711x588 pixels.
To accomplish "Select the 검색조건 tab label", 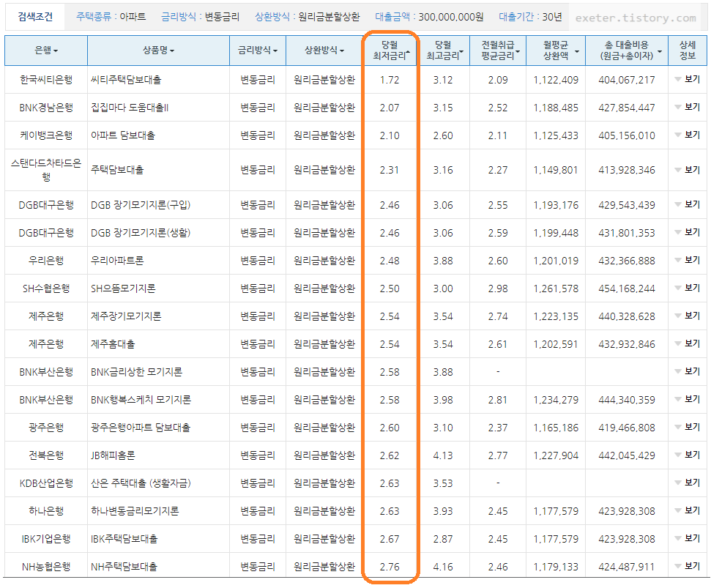I will tap(35, 18).
